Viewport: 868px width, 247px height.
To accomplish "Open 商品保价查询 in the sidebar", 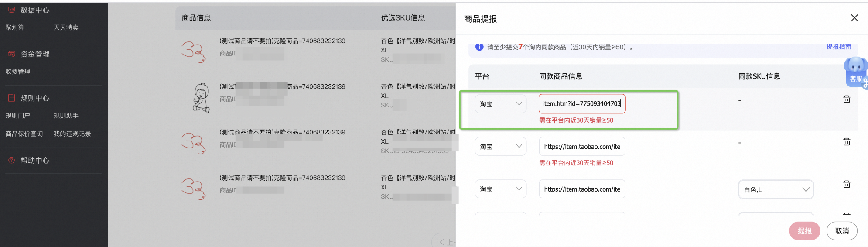I will point(24,134).
